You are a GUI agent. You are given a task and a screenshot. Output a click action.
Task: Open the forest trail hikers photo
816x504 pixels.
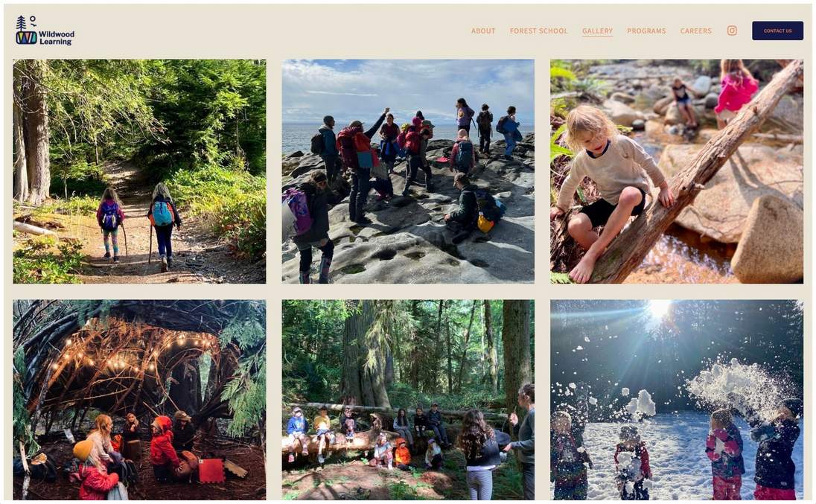point(139,171)
